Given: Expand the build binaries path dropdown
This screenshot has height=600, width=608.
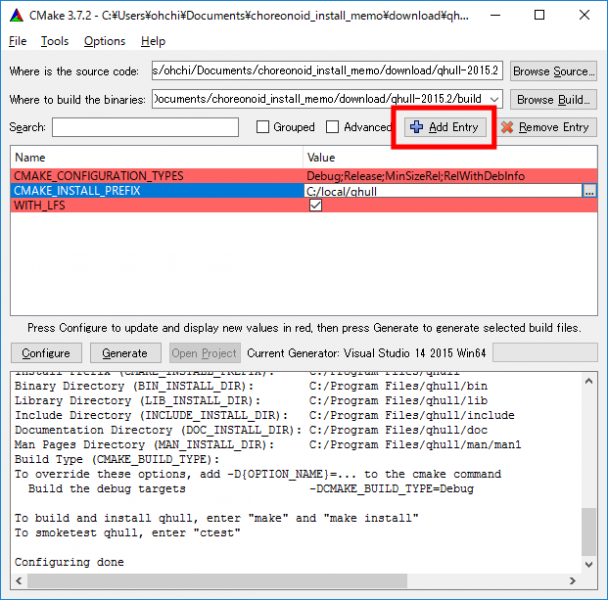Looking at the screenshot, I should 494,99.
